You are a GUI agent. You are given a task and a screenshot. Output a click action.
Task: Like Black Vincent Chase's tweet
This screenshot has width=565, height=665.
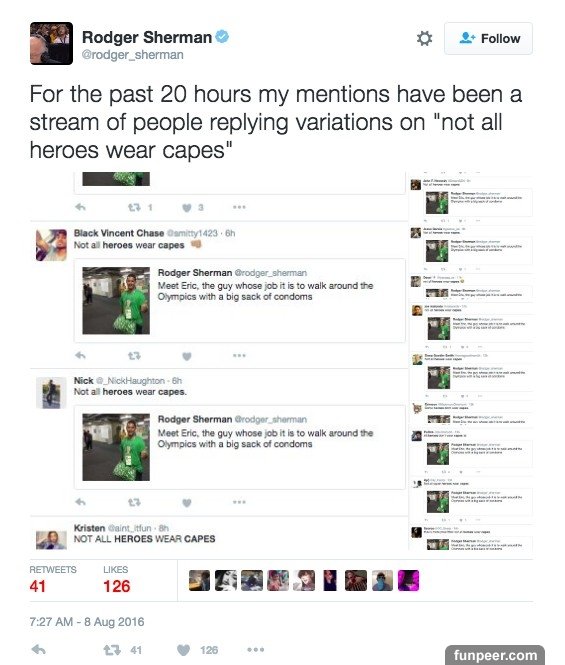click(x=187, y=356)
